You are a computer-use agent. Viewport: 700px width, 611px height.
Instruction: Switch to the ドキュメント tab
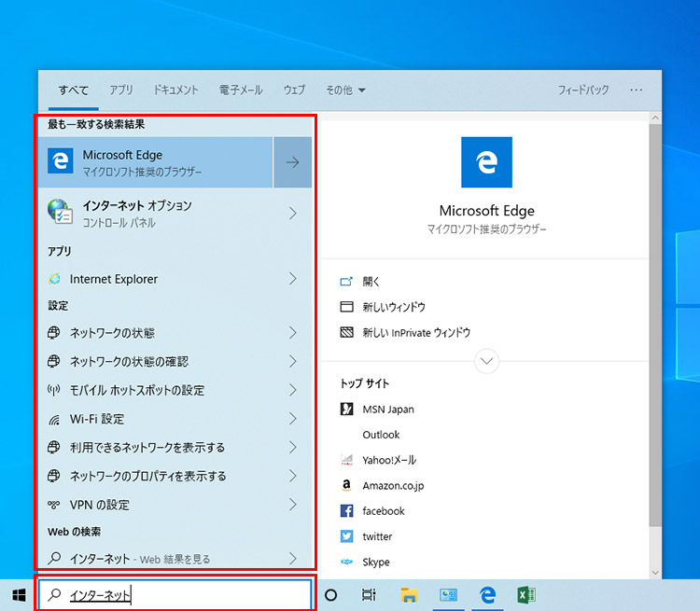pyautogui.click(x=175, y=90)
